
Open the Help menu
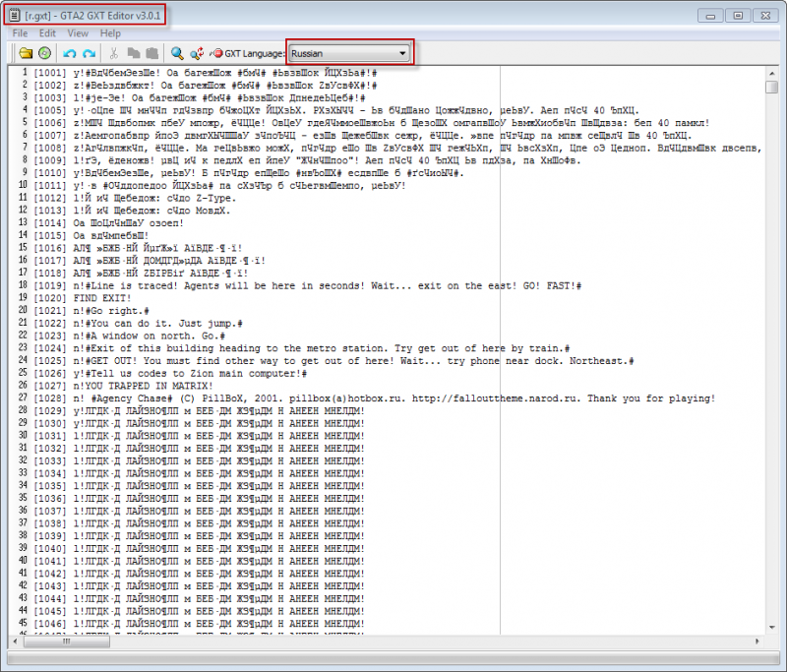click(x=110, y=33)
